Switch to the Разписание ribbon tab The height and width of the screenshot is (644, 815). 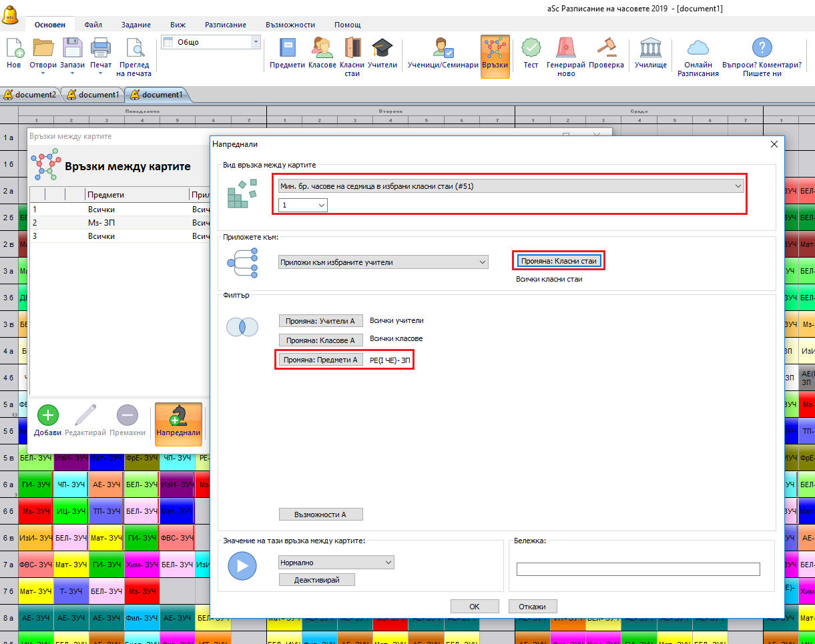pos(226,25)
